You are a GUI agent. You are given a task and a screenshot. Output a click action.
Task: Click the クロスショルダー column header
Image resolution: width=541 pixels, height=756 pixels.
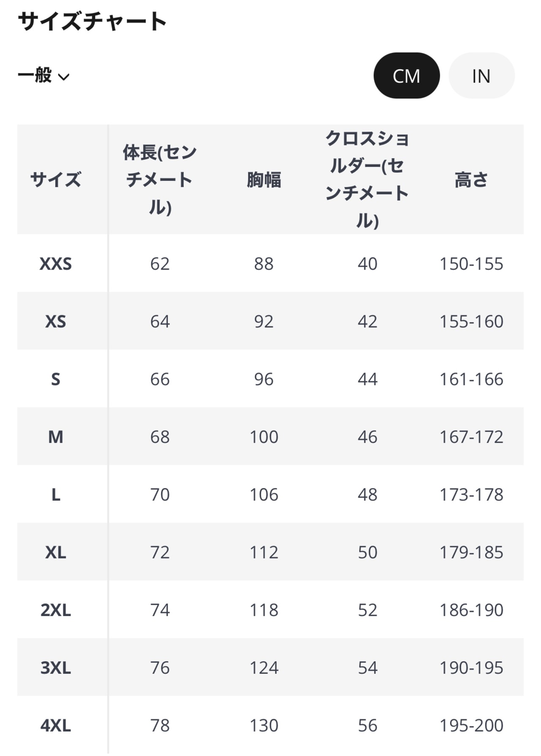click(367, 180)
